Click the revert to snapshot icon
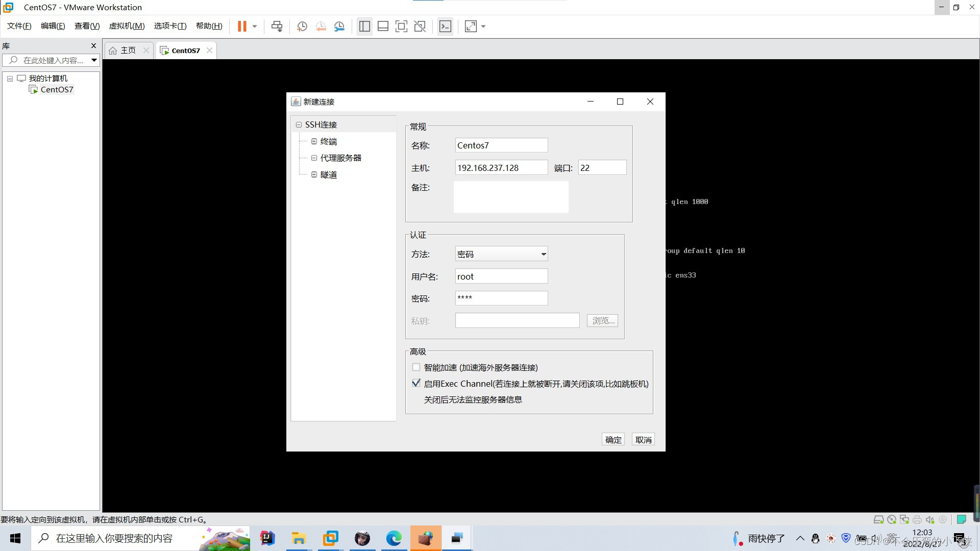The image size is (980, 551). [x=321, y=26]
